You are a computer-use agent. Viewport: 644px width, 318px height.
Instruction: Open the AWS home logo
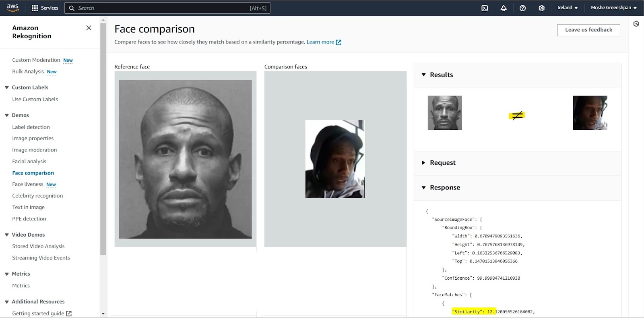tap(12, 8)
